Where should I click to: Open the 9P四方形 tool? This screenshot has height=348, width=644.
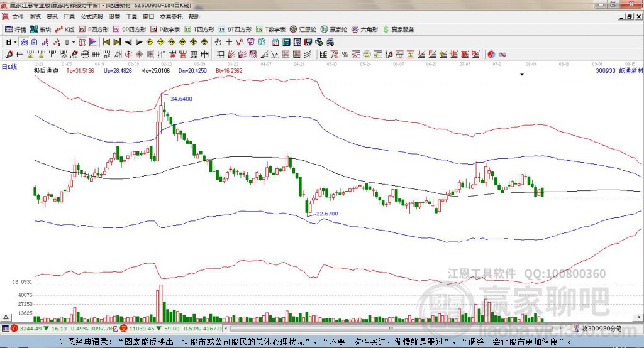coord(130,30)
